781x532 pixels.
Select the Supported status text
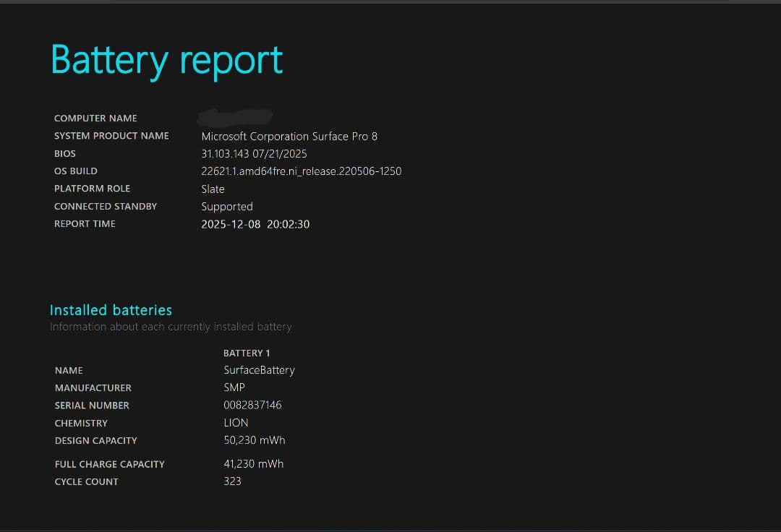[x=227, y=206]
